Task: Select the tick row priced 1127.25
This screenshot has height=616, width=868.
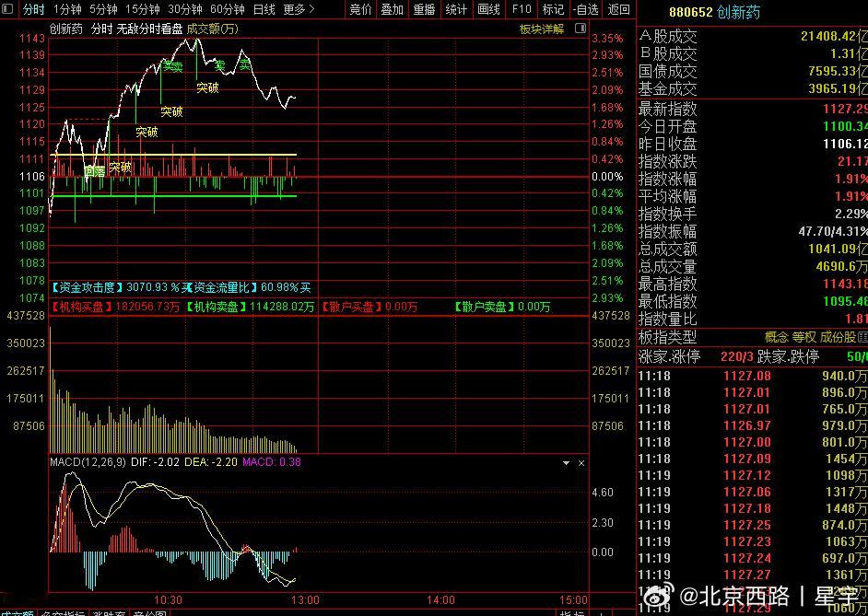Action: [x=753, y=526]
